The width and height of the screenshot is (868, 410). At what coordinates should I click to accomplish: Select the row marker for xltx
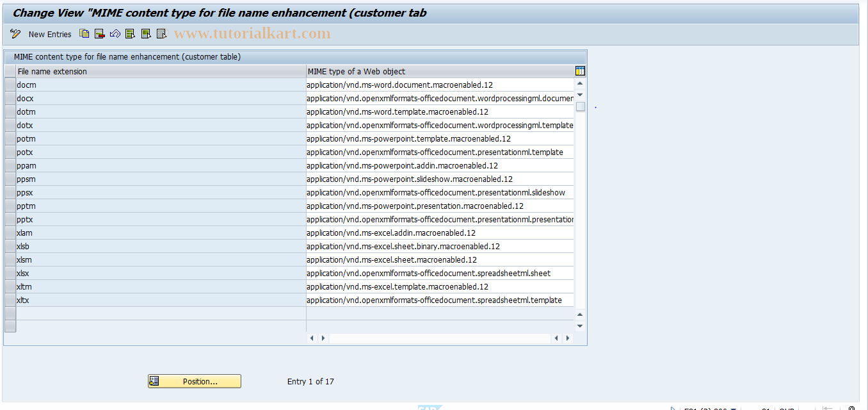tap(10, 300)
